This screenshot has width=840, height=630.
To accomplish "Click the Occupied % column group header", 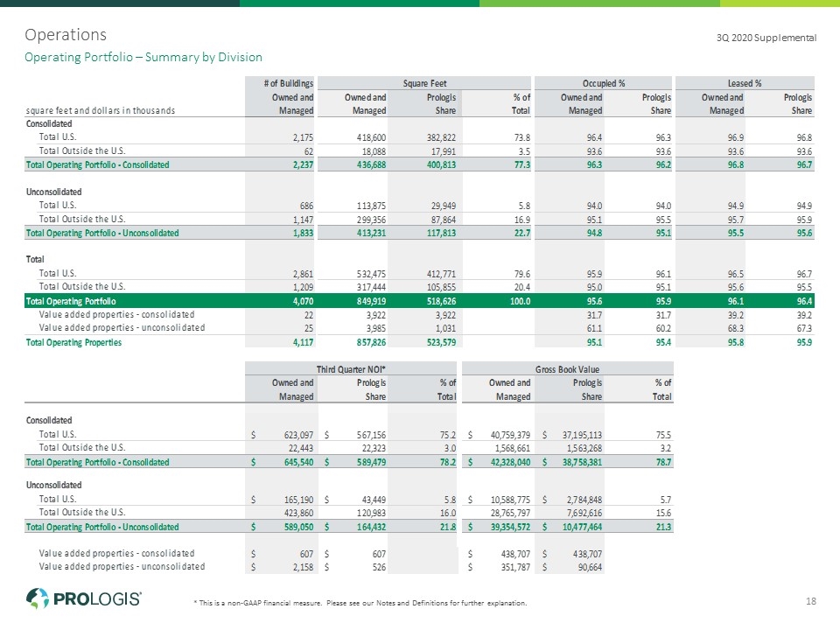I will pyautogui.click(x=603, y=84).
